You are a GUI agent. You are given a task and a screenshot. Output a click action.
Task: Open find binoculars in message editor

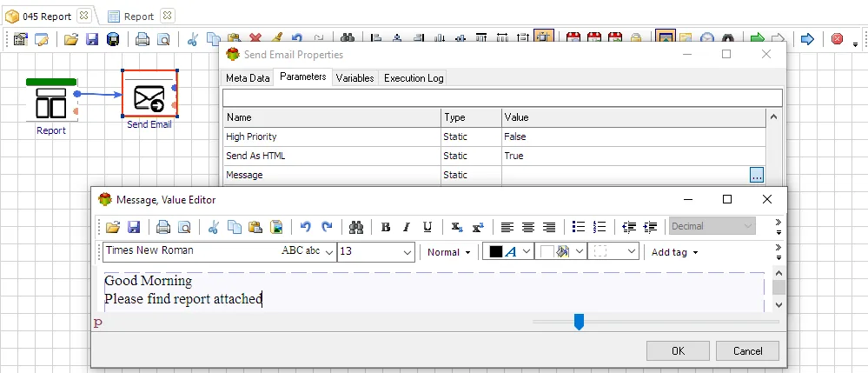click(356, 227)
